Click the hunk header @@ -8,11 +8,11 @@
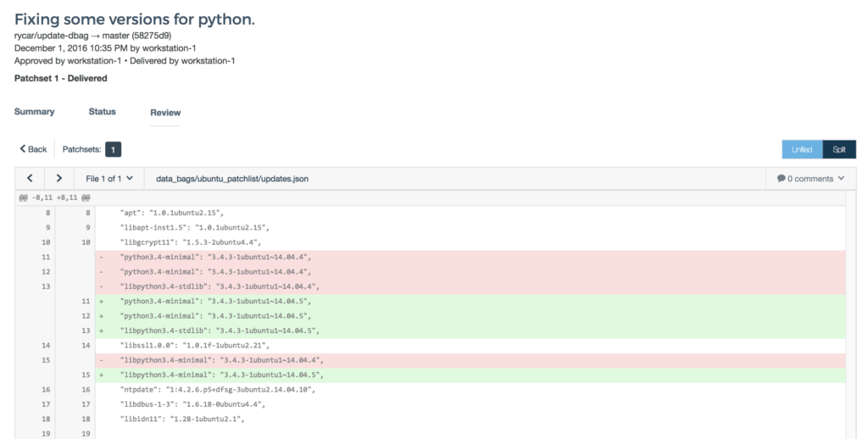This screenshot has width=868, height=439. (x=56, y=197)
